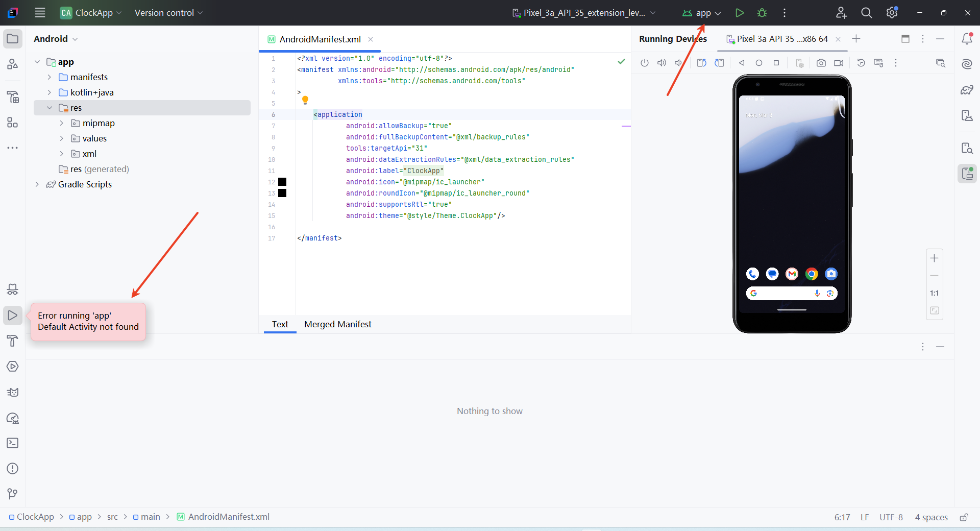Open the Logcat cat tool window
Screen dimensions: 980x531
(x=13, y=392)
